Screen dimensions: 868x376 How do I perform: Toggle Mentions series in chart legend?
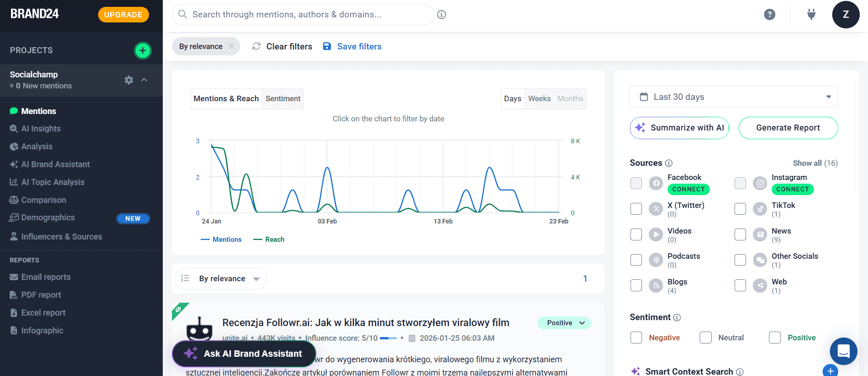[221, 240]
